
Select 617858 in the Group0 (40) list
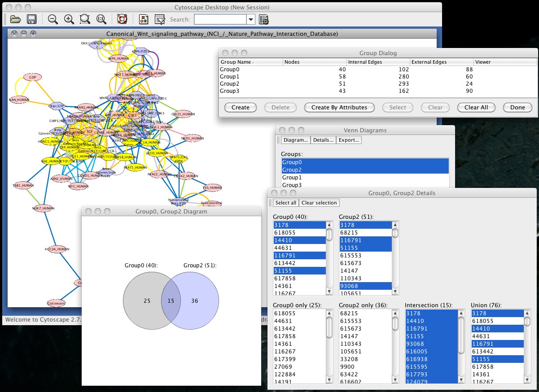299,279
